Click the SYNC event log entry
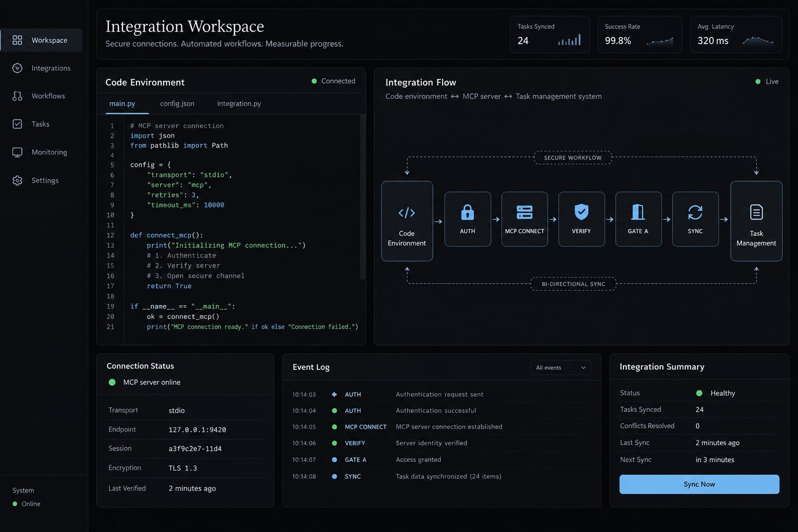Screen dimensions: 798x532 (x=442, y=476)
